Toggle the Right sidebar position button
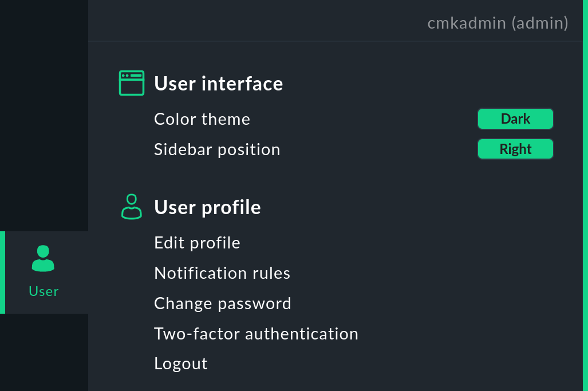This screenshot has width=588, height=391. click(515, 149)
